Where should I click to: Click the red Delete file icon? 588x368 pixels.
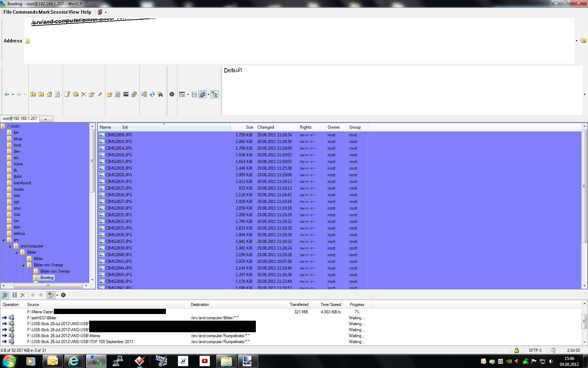point(83,94)
